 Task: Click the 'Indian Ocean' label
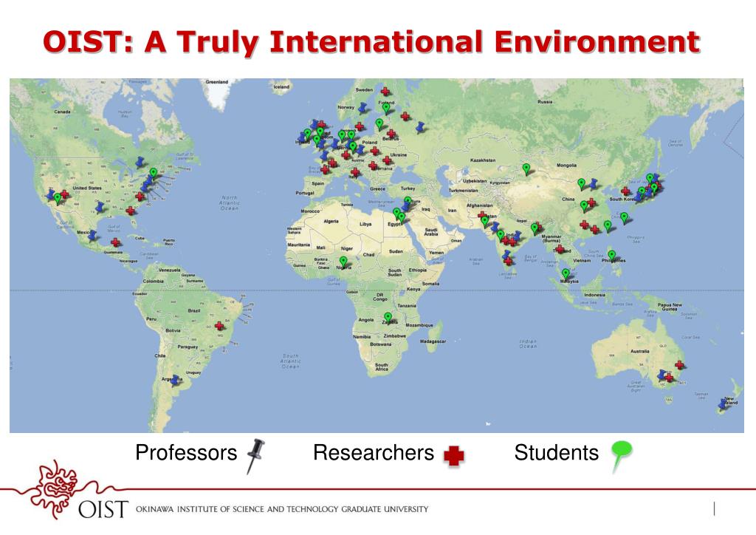[527, 344]
